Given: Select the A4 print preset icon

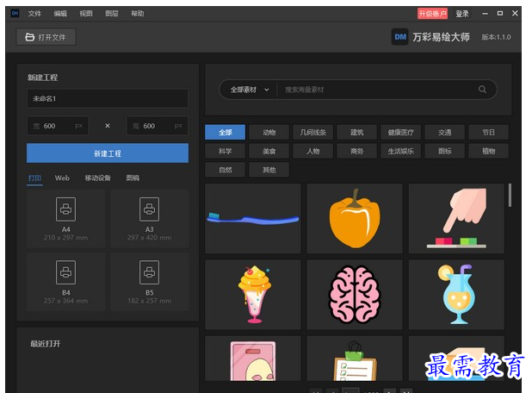Looking at the screenshot, I should tap(66, 208).
